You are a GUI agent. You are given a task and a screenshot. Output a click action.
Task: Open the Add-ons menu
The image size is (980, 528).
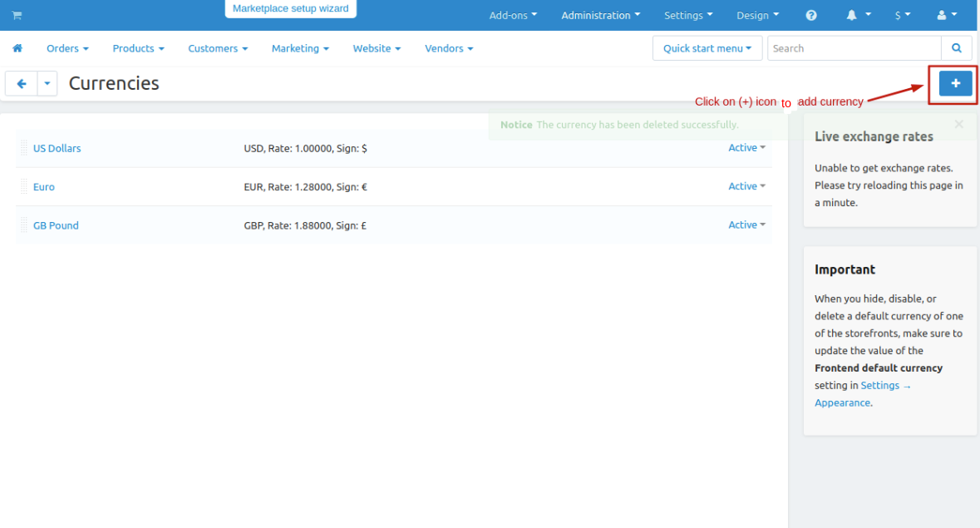pos(513,15)
